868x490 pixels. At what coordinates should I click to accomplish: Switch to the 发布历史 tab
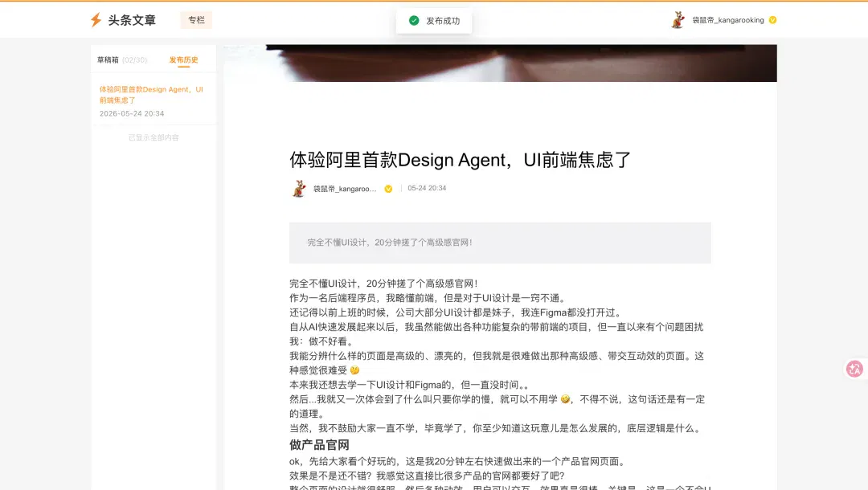(x=183, y=59)
